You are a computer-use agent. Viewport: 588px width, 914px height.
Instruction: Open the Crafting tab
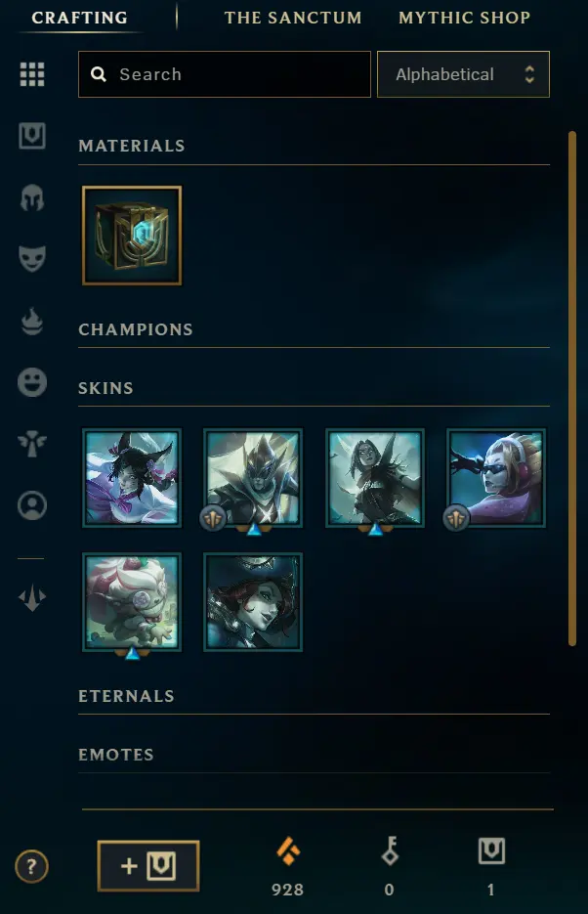[x=80, y=18]
